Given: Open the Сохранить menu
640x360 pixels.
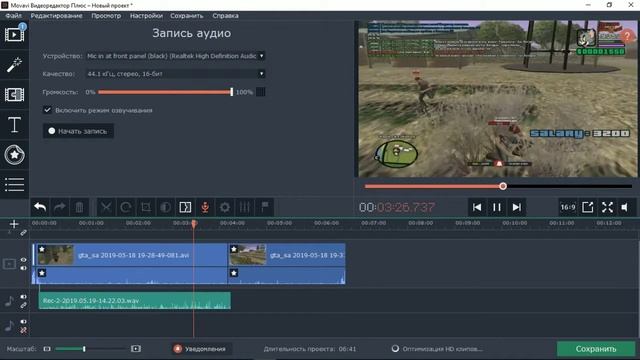Looking at the screenshot, I should click(187, 16).
